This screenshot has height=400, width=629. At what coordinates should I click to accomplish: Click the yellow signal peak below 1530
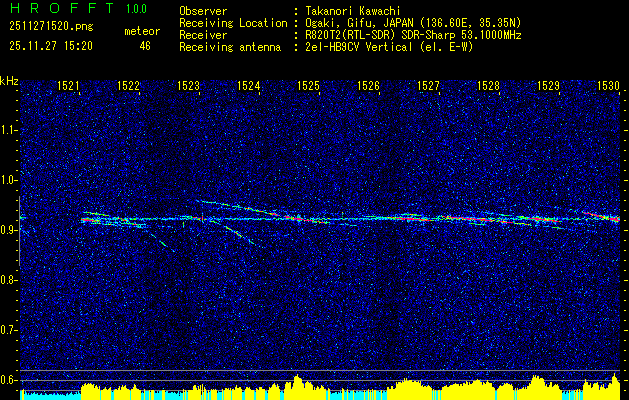point(614,387)
